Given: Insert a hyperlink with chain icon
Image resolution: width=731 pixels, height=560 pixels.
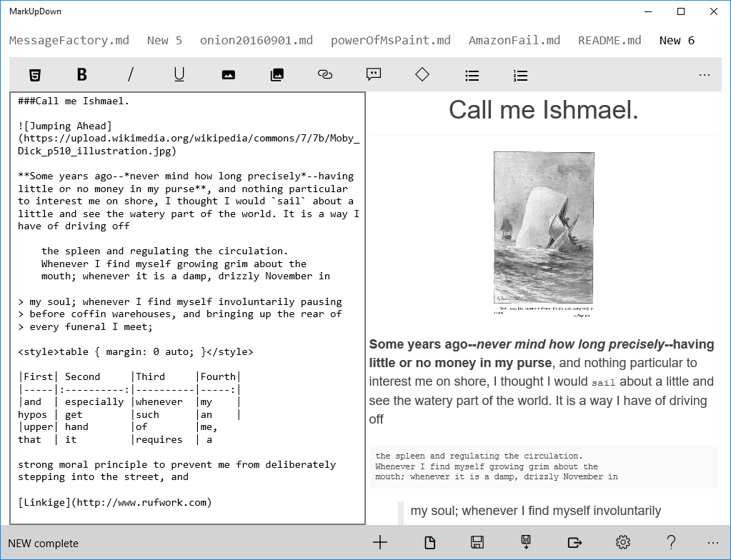Looking at the screenshot, I should pos(325,74).
